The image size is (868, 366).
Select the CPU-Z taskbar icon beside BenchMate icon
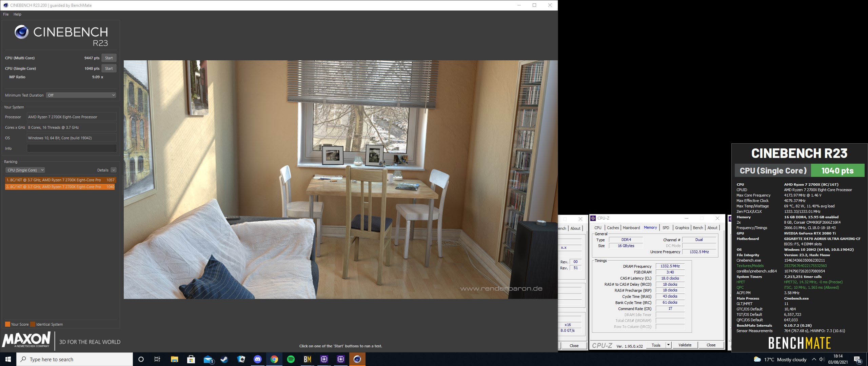pos(324,359)
